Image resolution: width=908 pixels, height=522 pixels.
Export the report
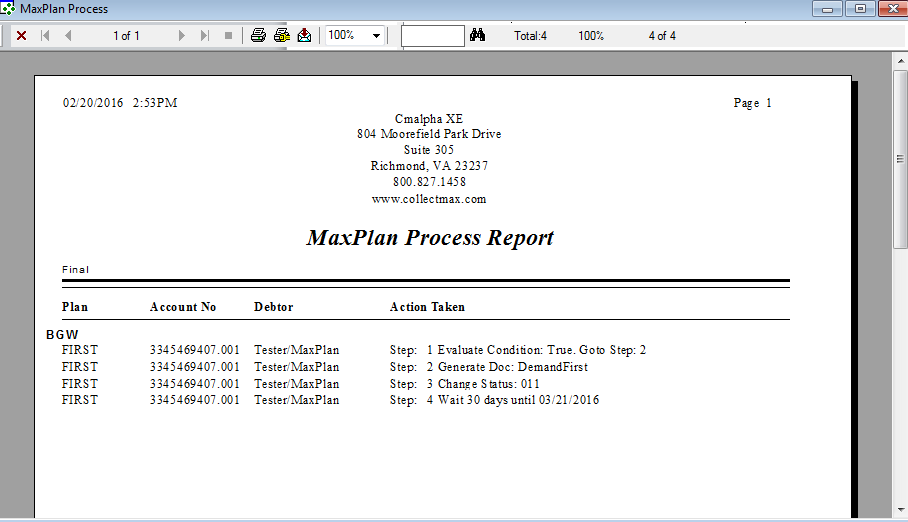pos(305,36)
